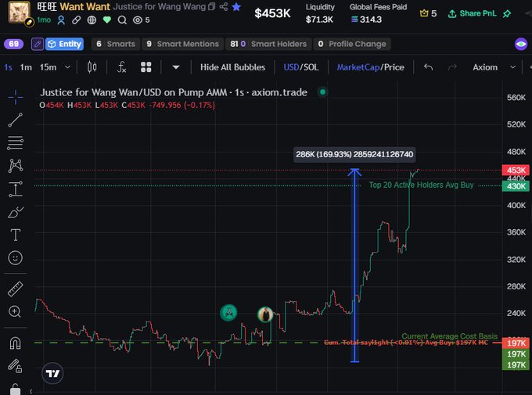Click the TradingView logo
Screen dimensions: 532x395
pyautogui.click(x=52, y=373)
